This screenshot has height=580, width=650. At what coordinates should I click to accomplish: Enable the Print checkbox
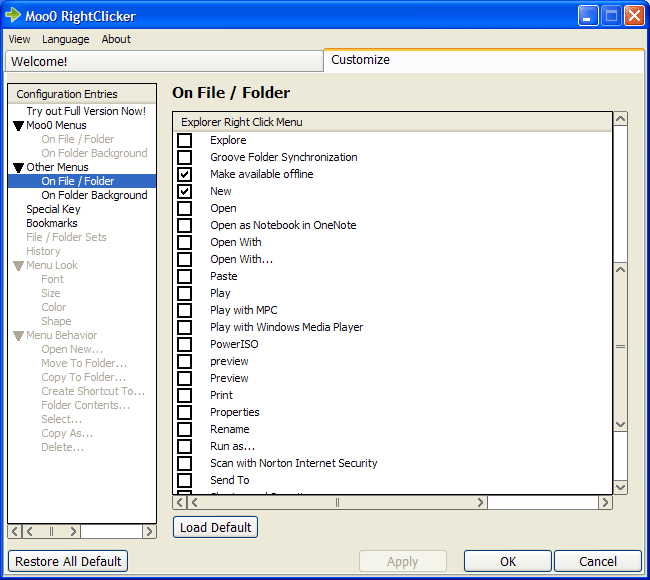(x=184, y=395)
